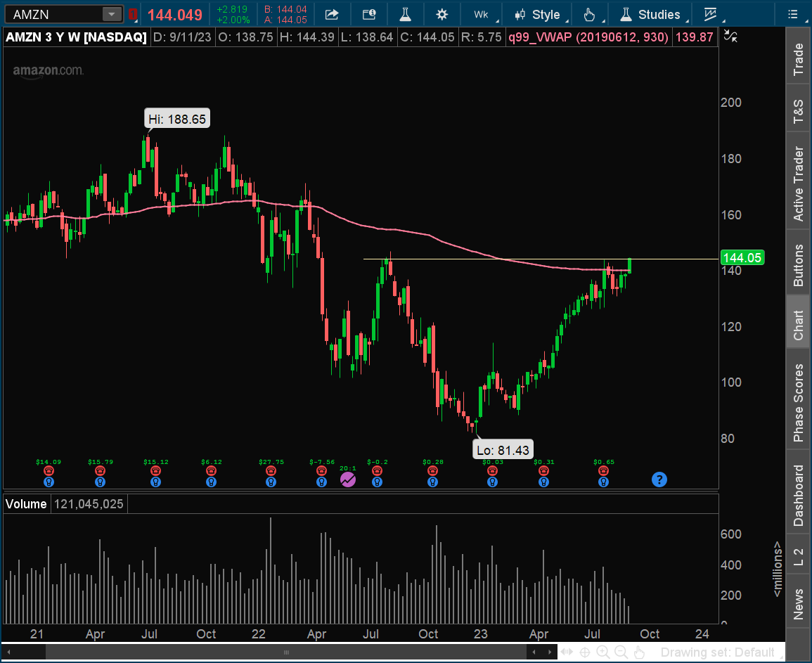This screenshot has width=812, height=663.
Task: Toggle the chart header collapse icon
Action: point(730,36)
